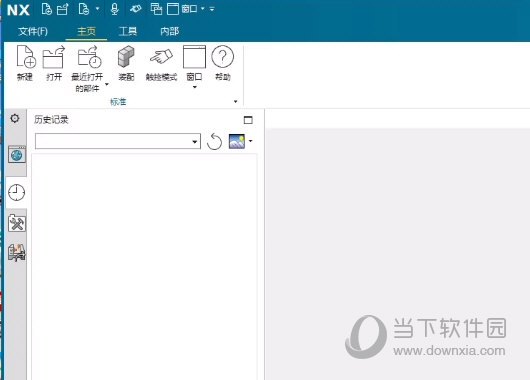Click the Open icon in quick access toolbar

pos(63,9)
